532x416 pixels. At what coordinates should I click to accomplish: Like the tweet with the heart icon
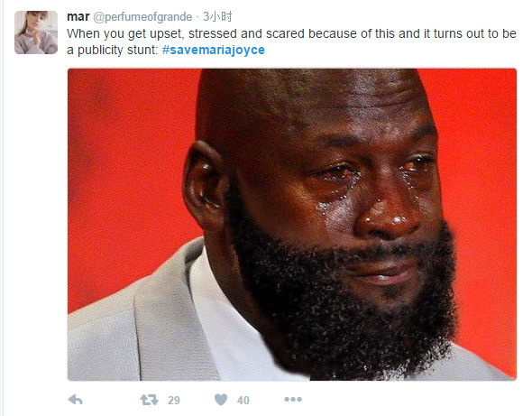[221, 400]
